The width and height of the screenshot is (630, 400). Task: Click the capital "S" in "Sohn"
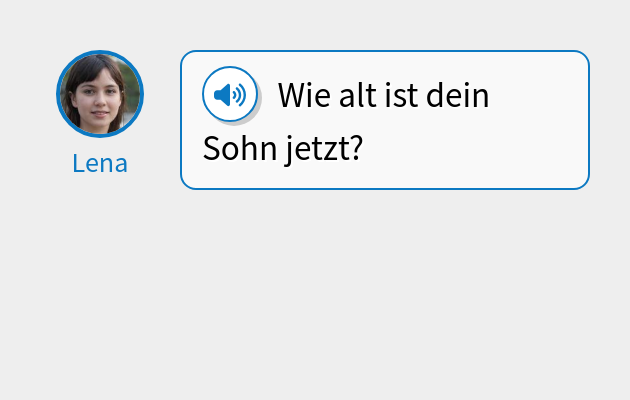point(211,149)
